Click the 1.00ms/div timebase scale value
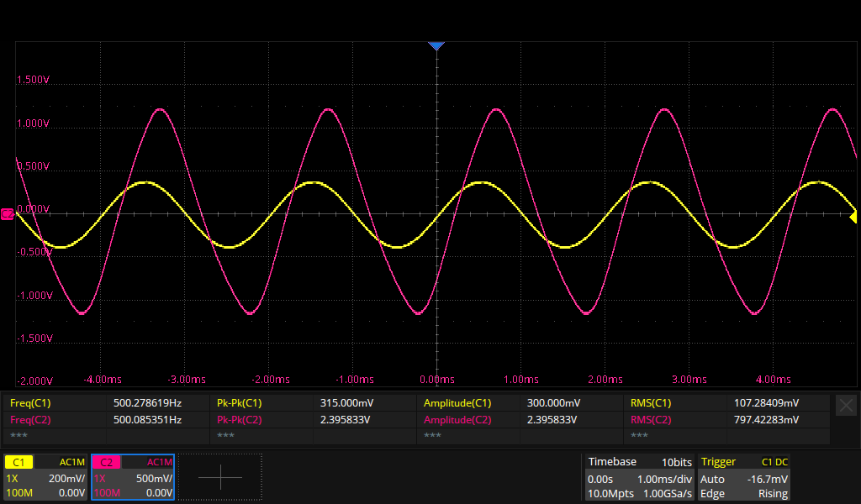The image size is (861, 504). (664, 479)
